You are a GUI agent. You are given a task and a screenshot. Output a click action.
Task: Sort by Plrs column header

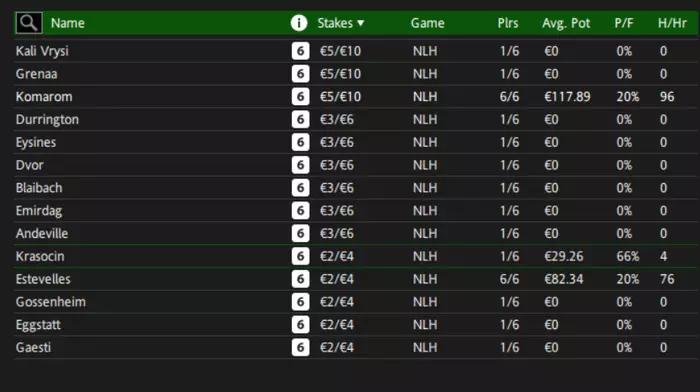[x=508, y=23]
